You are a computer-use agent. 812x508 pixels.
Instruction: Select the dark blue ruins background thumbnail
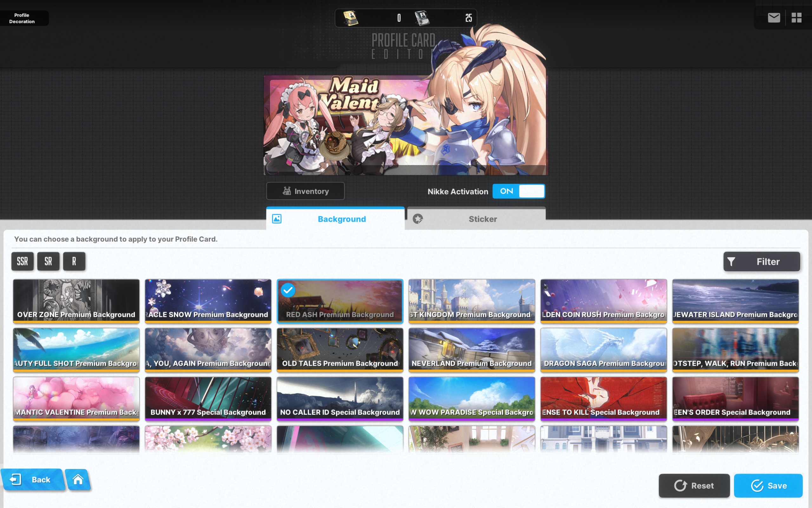(76, 439)
